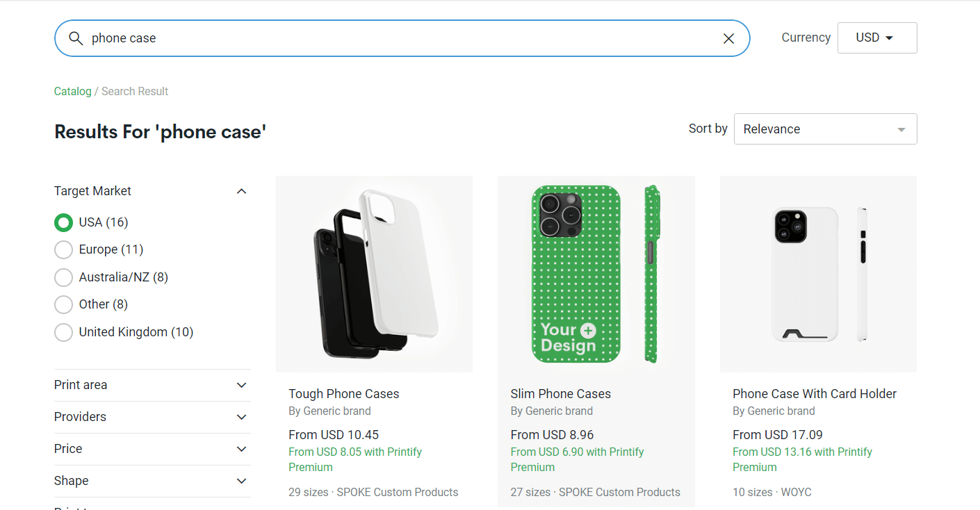Screen dimensions: 980x510
Task: Click the Tough Phone Cases product image
Action: [374, 273]
